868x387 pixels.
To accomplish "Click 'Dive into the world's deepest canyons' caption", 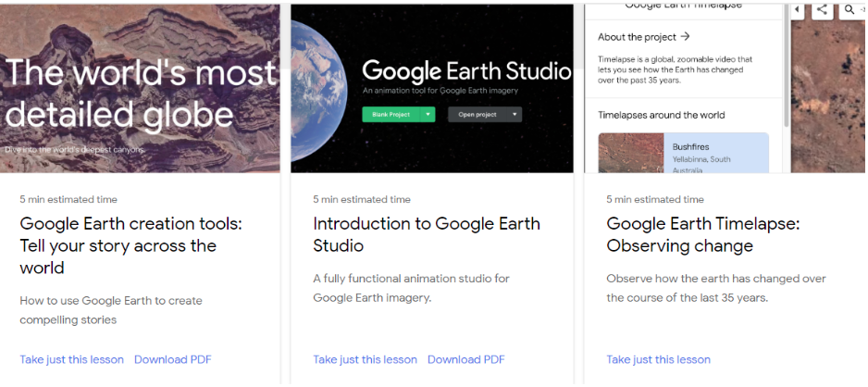I will [x=75, y=149].
